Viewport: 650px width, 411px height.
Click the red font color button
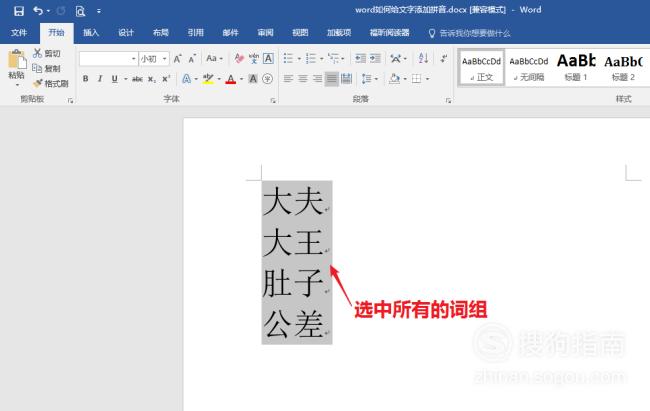click(229, 79)
